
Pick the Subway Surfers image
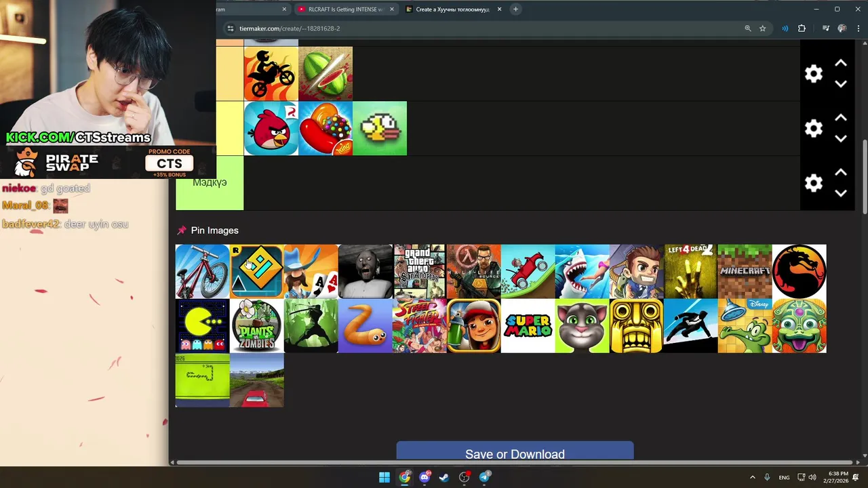click(x=473, y=326)
